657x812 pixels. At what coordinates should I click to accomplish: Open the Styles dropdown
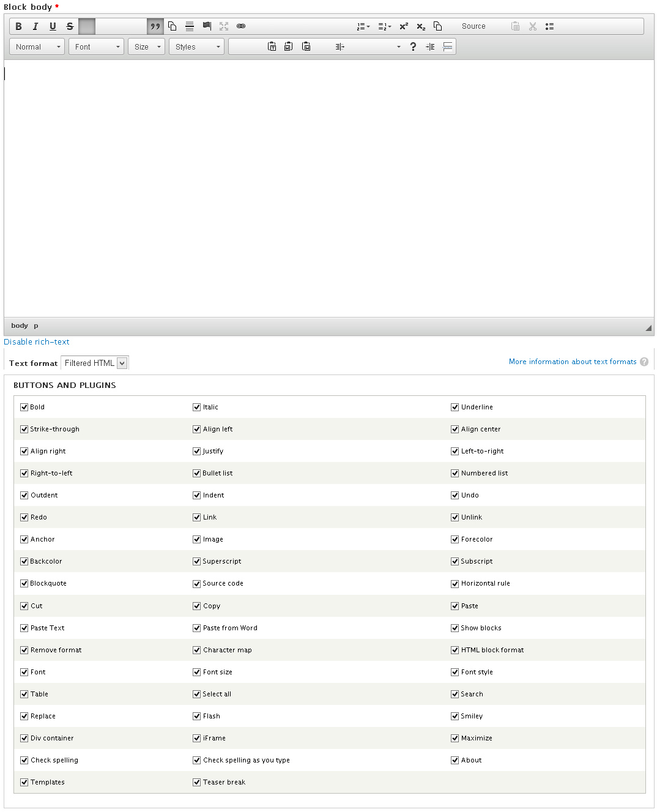pos(197,47)
